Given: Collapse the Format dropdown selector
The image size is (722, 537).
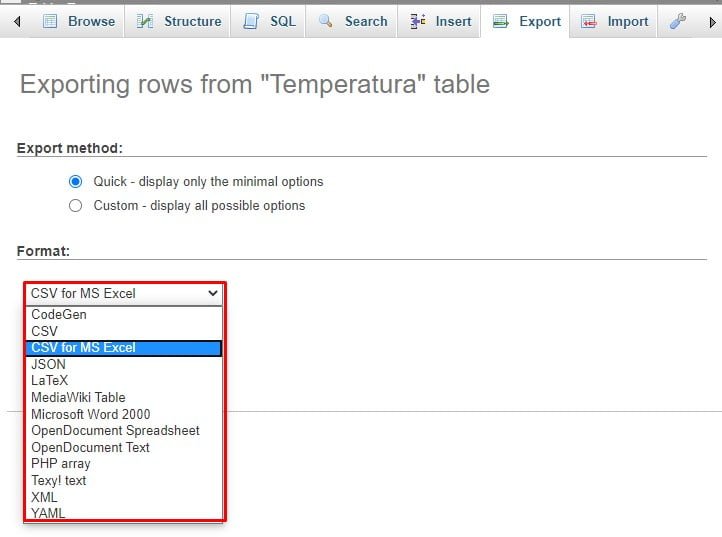Looking at the screenshot, I should coord(124,293).
